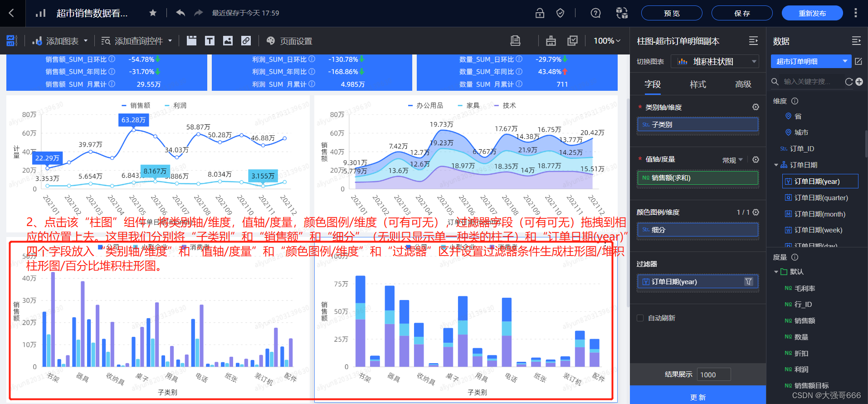Insert an image widget
Screen dimensions: 868x404
[x=228, y=41]
